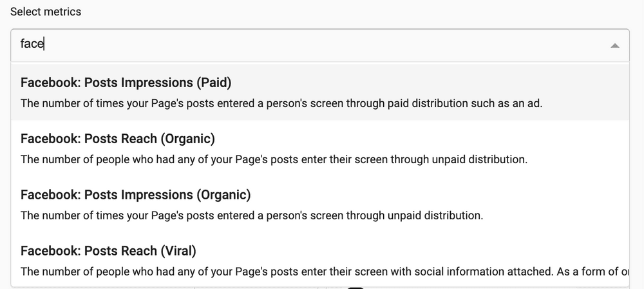
Task: Click the "Select metrics" label
Action: pyautogui.click(x=46, y=12)
